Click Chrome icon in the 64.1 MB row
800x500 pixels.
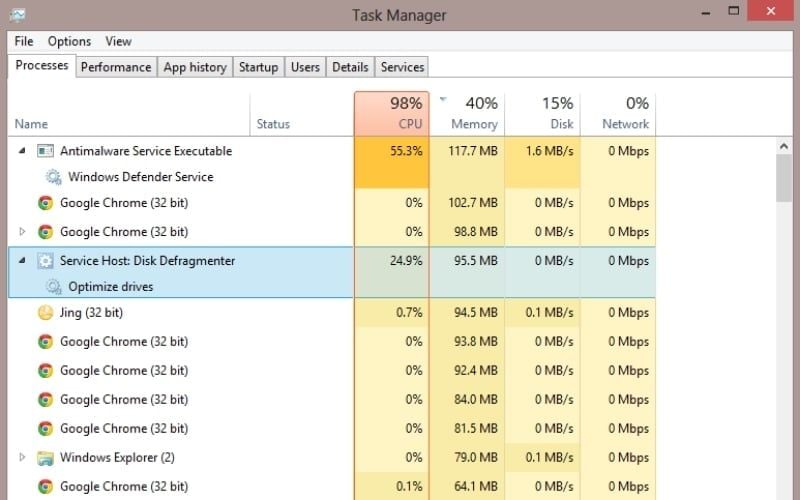coord(45,487)
